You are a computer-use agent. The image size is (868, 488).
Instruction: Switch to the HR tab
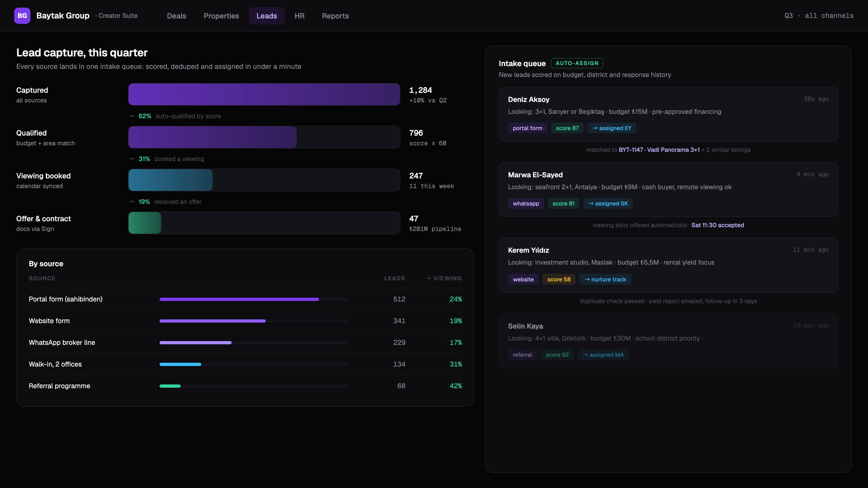click(299, 16)
